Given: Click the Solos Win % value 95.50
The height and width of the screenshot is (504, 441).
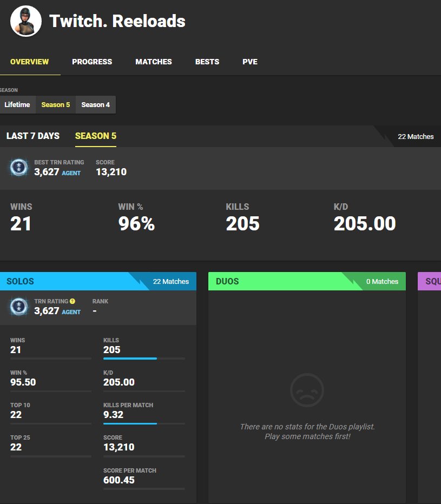Looking at the screenshot, I should coord(23,382).
